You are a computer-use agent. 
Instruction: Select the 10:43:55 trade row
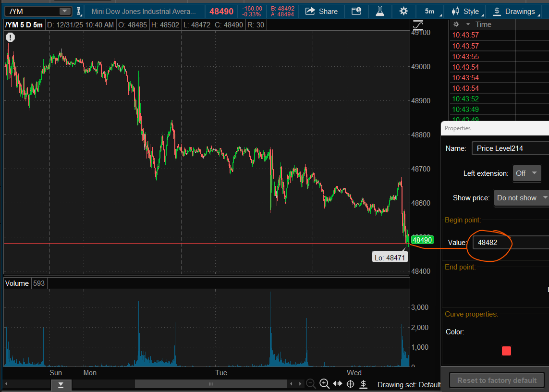point(499,56)
